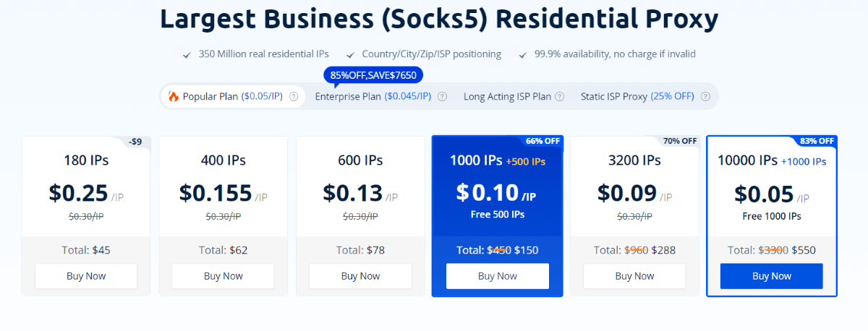Viewport: 868px width, 331px height.
Task: Click help icon next to Popular Plan
Action: coord(294,97)
